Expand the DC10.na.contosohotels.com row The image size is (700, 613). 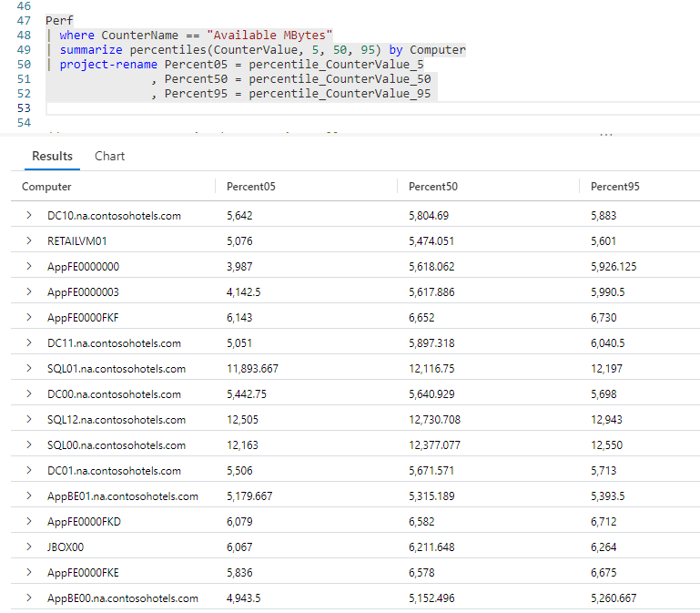click(29, 216)
